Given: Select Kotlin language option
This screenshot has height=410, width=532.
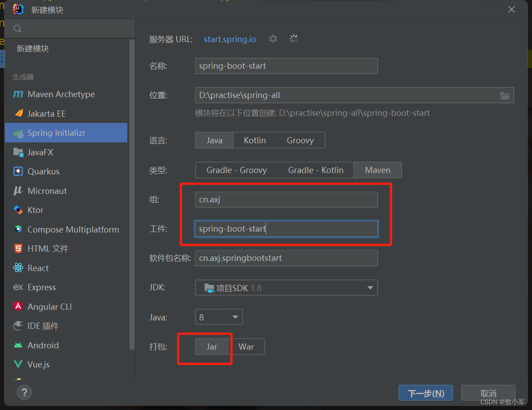Looking at the screenshot, I should pyautogui.click(x=255, y=140).
